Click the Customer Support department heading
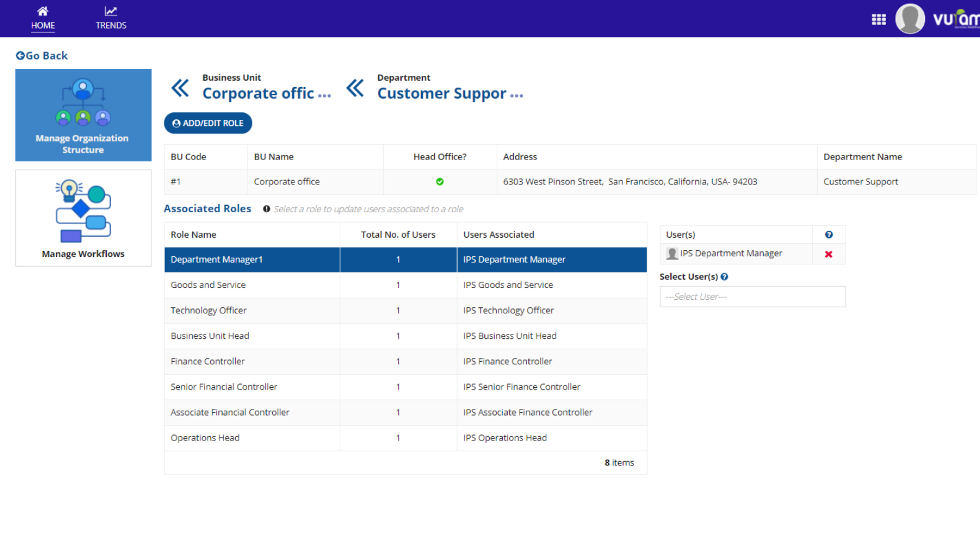 tap(450, 93)
